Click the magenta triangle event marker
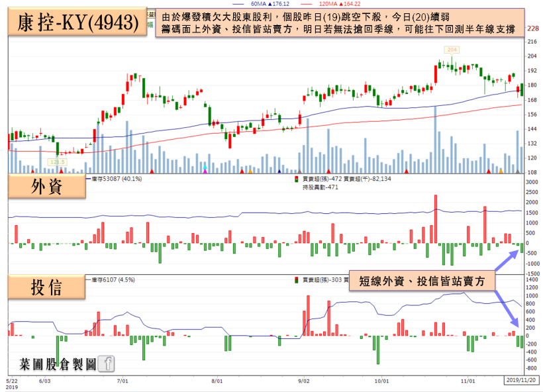Image resolution: width=543 pixels, height=392 pixels. click(x=205, y=171)
